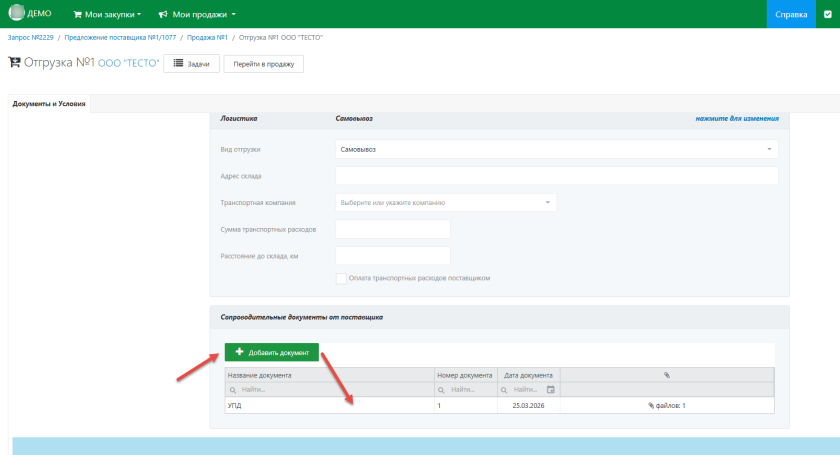Click search icon in Название документа filter
Image resolution: width=840 pixels, height=455 pixels.
(x=234, y=389)
